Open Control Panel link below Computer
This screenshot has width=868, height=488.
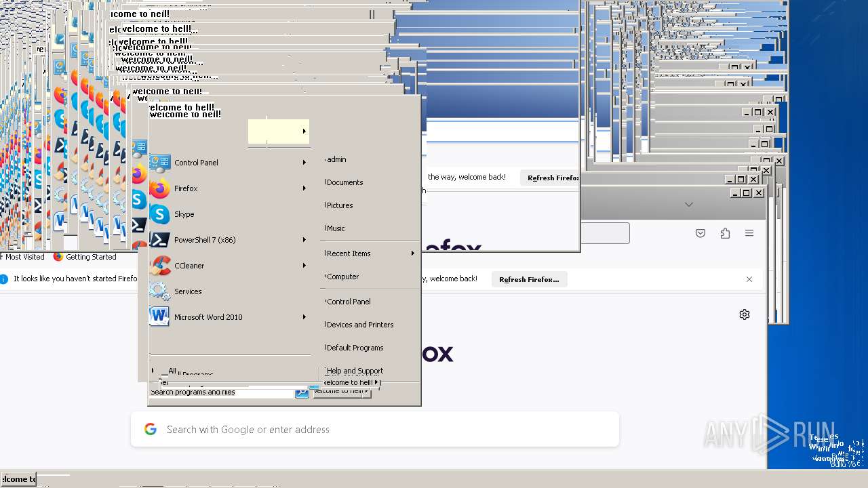(x=349, y=302)
